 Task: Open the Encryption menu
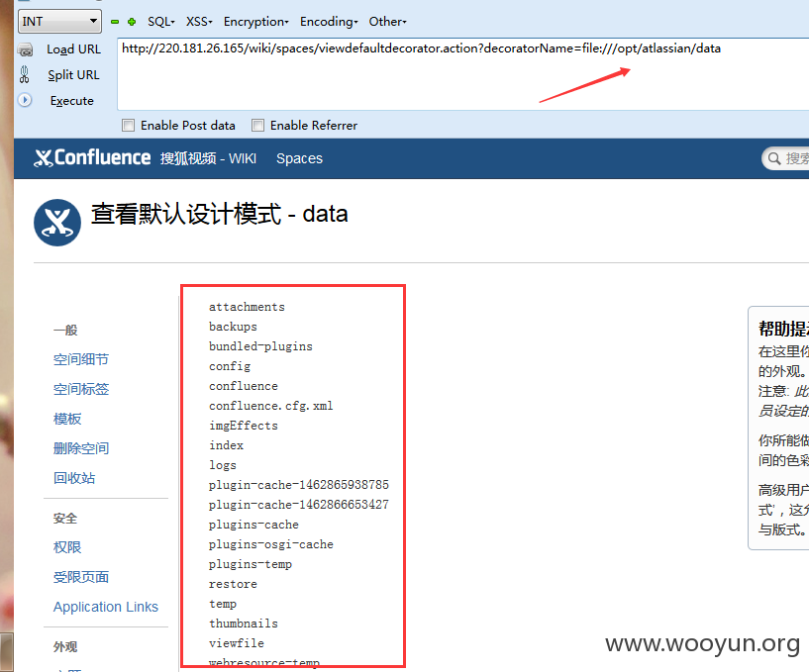(255, 22)
